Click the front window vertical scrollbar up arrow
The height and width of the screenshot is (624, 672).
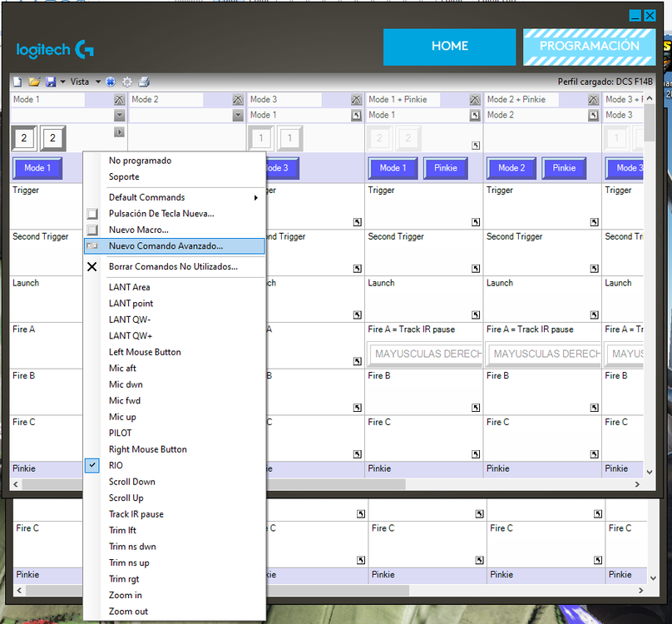650,99
